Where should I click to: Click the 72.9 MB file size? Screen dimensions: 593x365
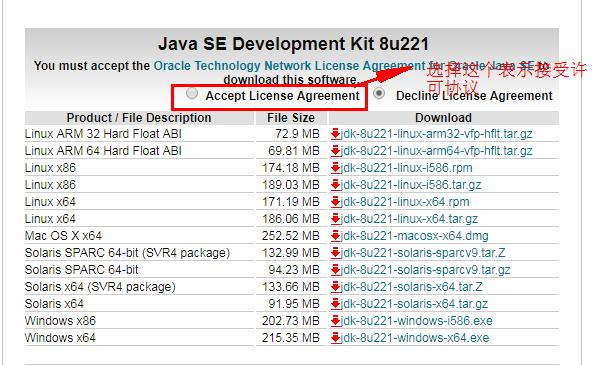[297, 134]
